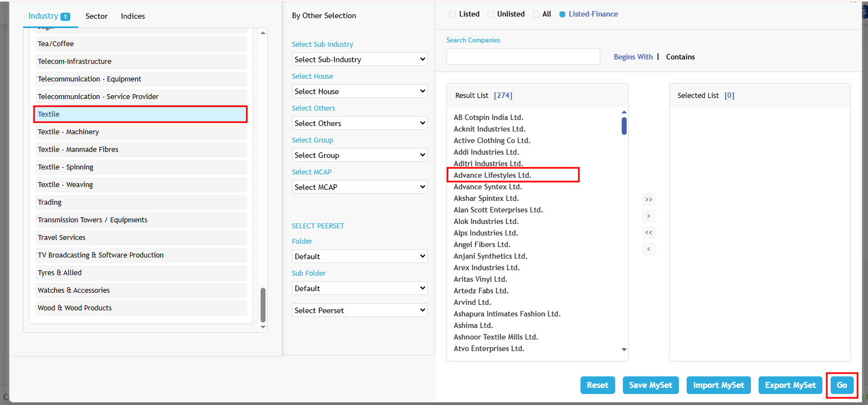This screenshot has width=868, height=405.
Task: Click industry list scroll up arrow
Action: point(263,33)
